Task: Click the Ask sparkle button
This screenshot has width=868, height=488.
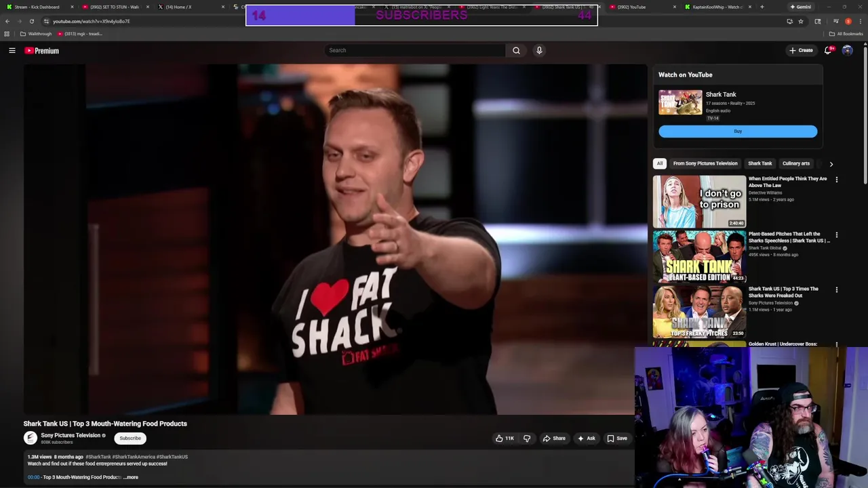Action: tap(587, 439)
